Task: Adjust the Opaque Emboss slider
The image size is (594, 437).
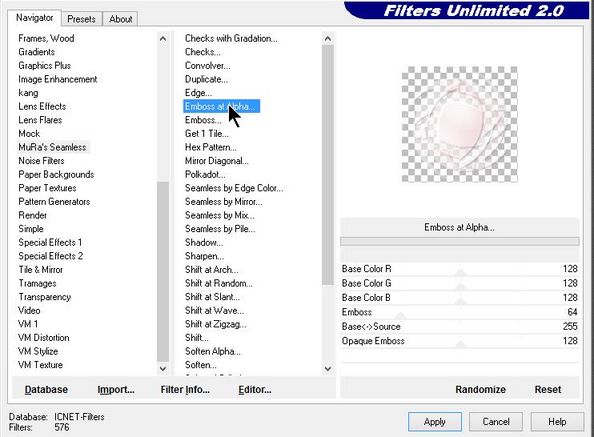Action: pos(460,341)
